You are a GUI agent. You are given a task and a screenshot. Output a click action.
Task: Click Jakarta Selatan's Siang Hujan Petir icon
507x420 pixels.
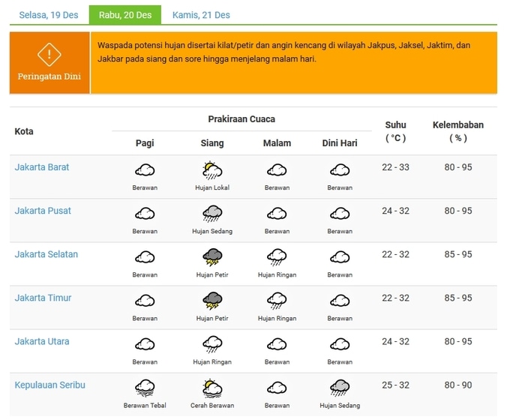[212, 257]
